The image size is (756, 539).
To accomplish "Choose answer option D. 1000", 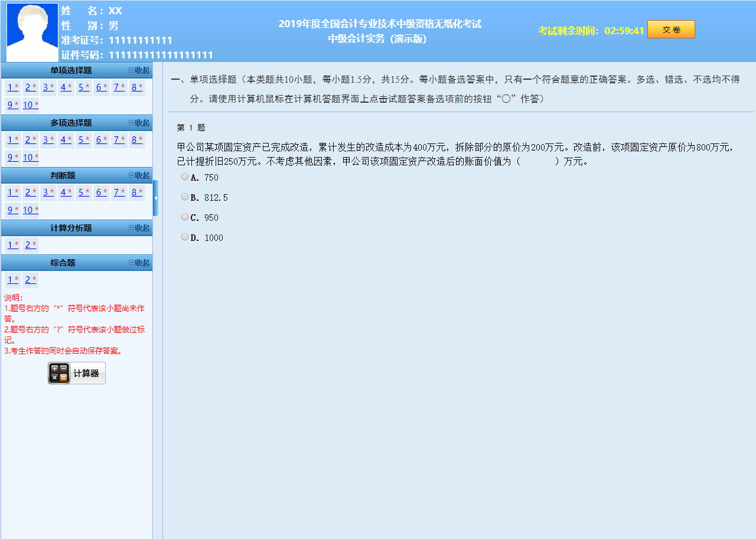I will 185,237.
